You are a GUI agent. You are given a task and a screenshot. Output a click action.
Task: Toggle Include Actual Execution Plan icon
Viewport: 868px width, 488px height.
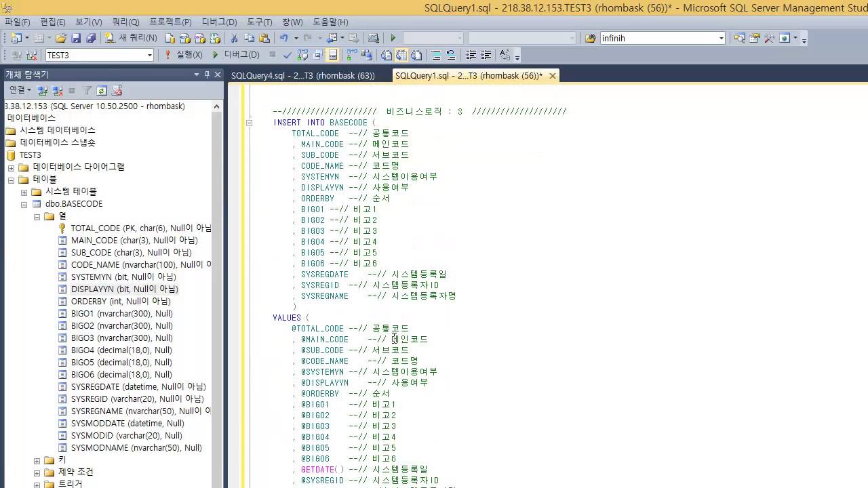(352, 55)
